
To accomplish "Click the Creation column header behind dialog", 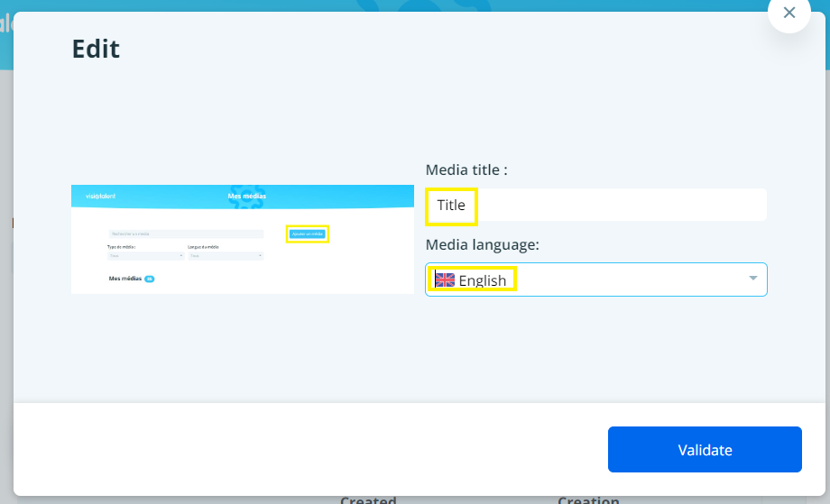I will [x=588, y=499].
